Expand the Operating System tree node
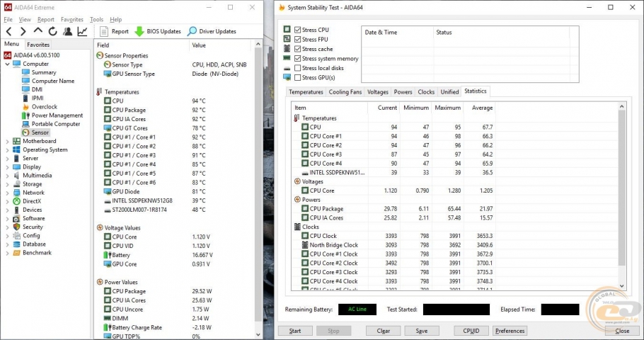Image resolution: width=644 pixels, height=340 pixels. 7,149
